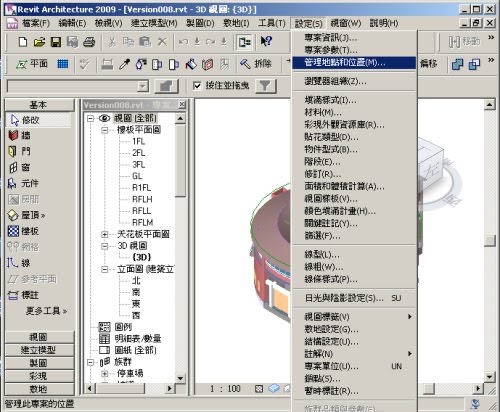Viewport: 500px width, 412px height.
Task: Collapse the 樓板平面圖 tree node
Action: 104,130
